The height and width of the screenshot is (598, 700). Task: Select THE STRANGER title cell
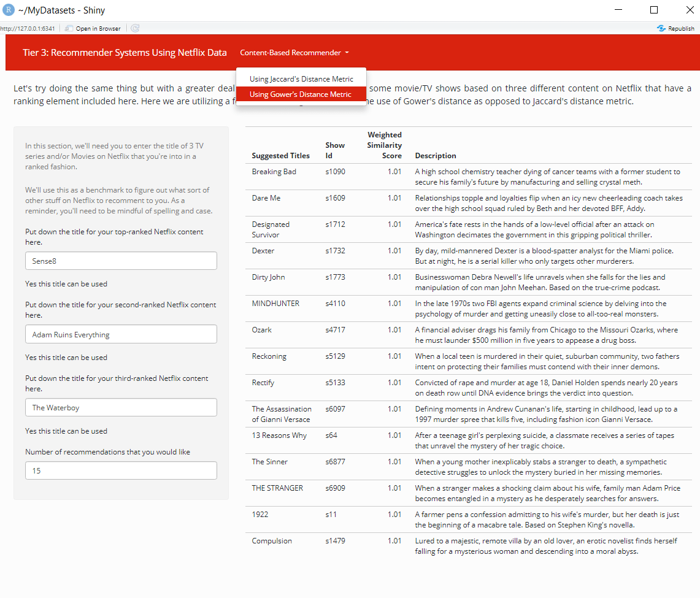[x=277, y=488]
